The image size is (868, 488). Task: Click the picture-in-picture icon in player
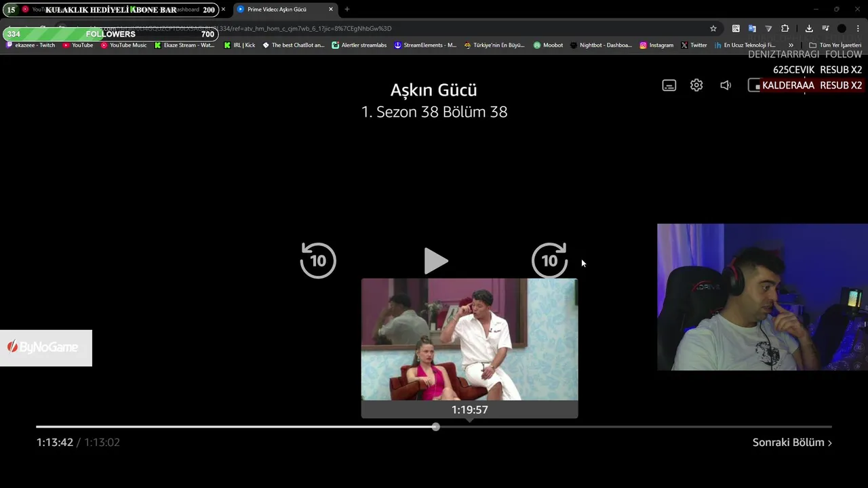(754, 85)
